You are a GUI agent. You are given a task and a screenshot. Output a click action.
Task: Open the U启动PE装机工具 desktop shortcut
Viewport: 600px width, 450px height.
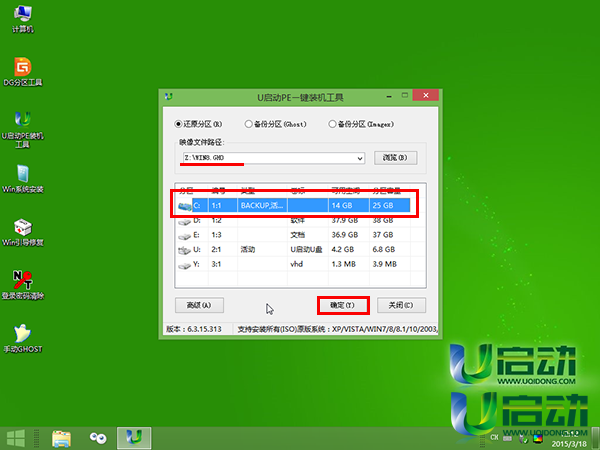point(23,129)
